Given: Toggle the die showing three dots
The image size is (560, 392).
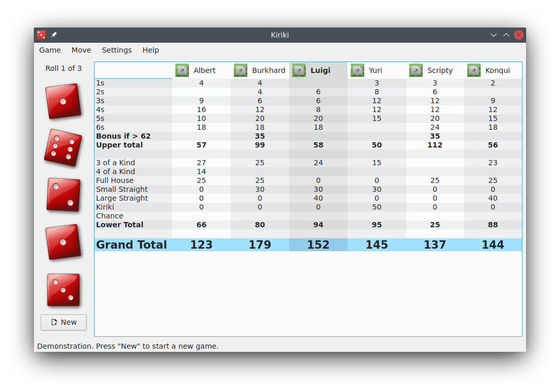Looking at the screenshot, I should click(x=63, y=290).
